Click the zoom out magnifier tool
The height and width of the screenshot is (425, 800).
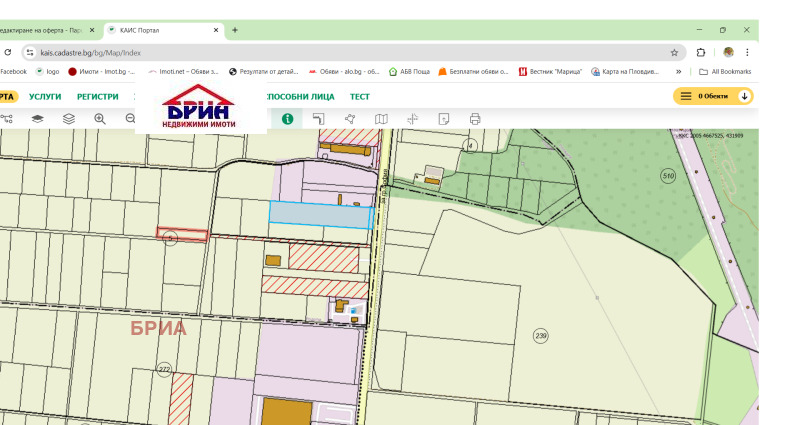tap(131, 118)
